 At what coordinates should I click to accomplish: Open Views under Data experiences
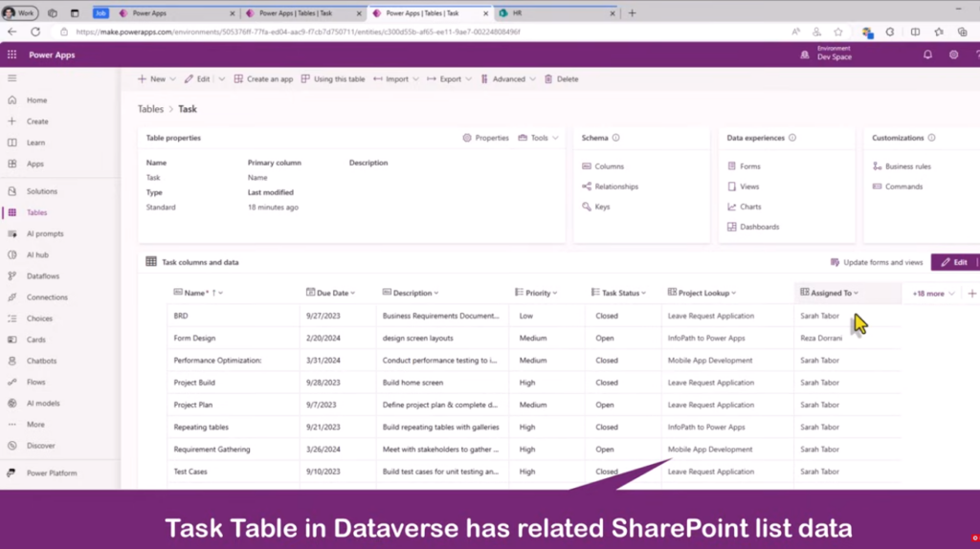[x=743, y=187]
